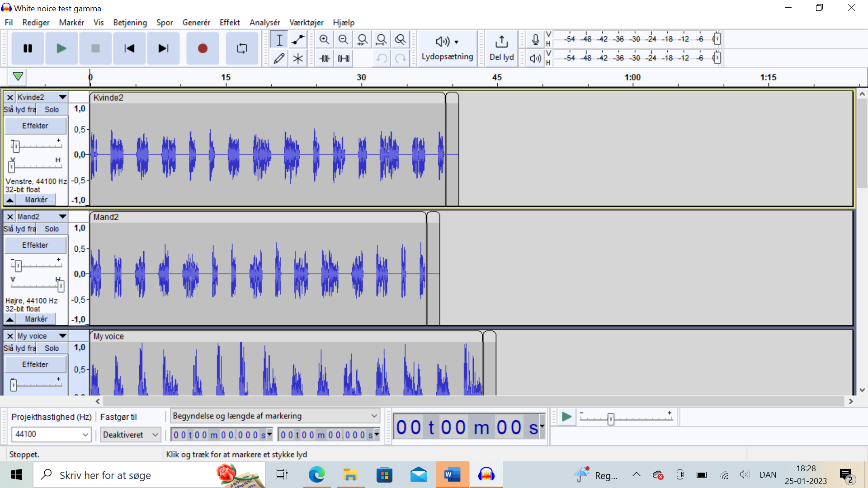Open Microsoft Edge from taskbar
This screenshot has width=868, height=488.
[x=317, y=475]
